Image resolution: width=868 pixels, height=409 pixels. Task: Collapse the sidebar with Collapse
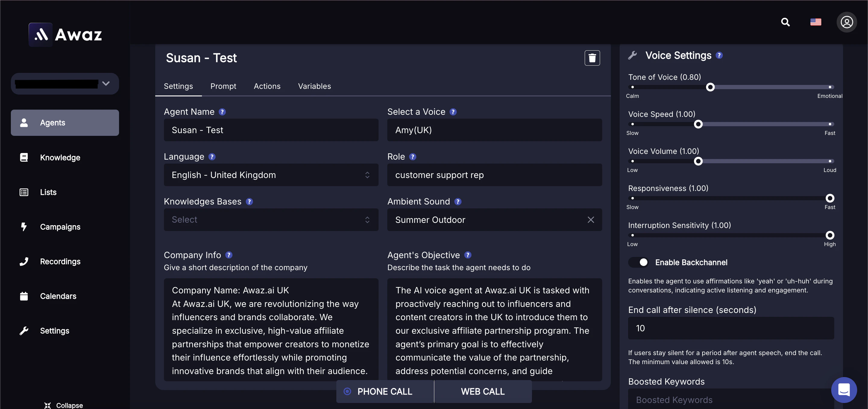tap(63, 405)
